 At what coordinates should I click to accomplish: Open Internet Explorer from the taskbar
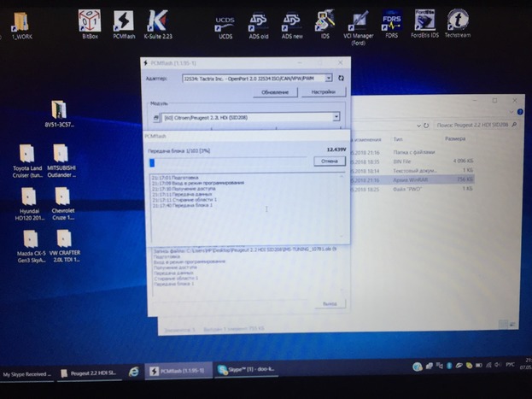coord(134,372)
